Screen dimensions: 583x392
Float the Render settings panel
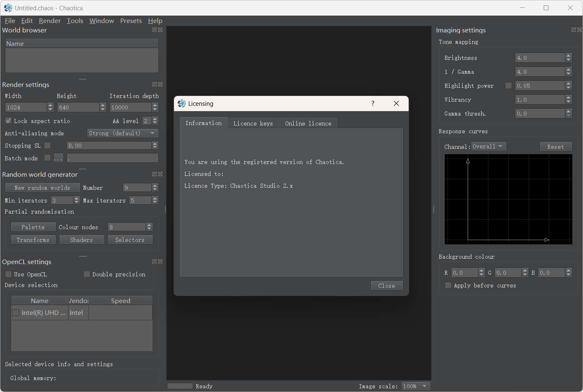click(154, 84)
